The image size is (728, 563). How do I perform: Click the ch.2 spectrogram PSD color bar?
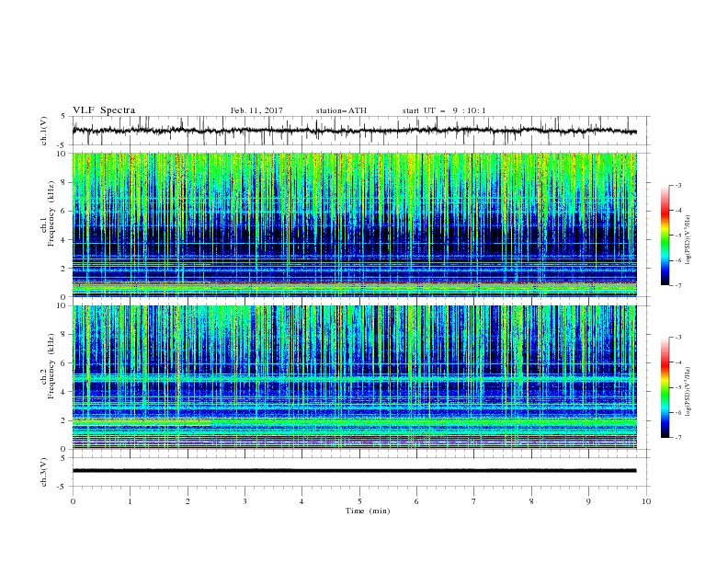pos(665,387)
